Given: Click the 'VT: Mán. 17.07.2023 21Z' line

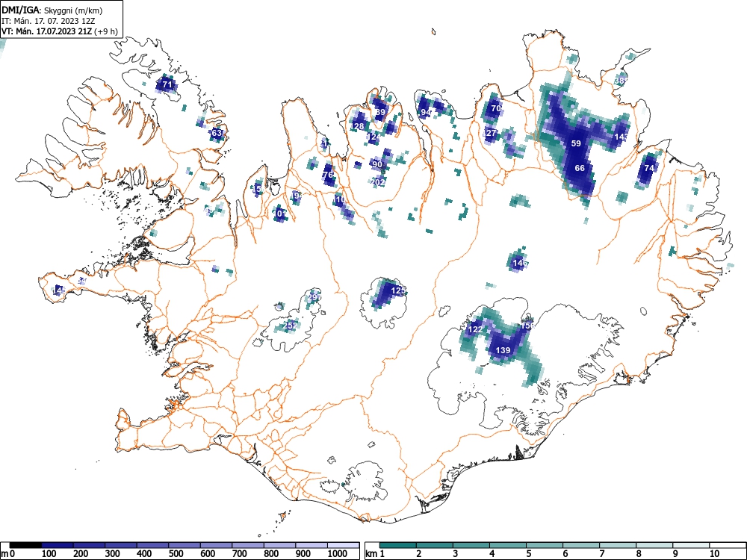Looking at the screenshot, I should (47, 31).
